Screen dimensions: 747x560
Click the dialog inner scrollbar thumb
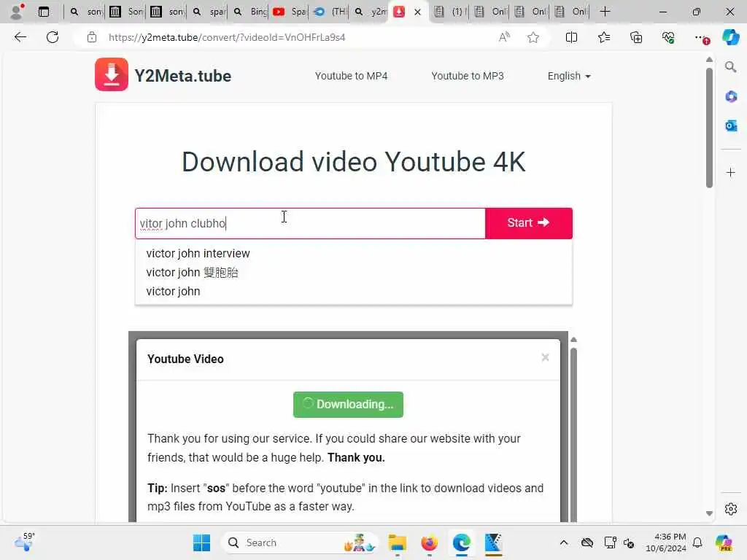tap(573, 435)
